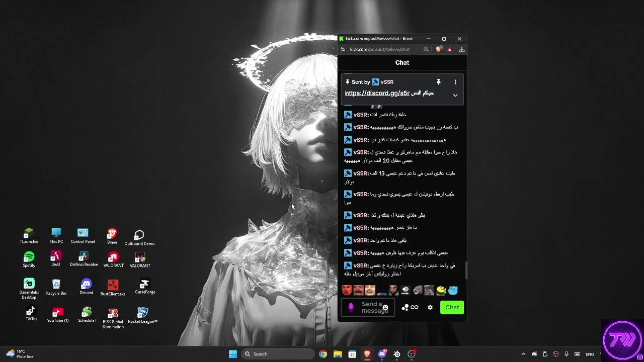Open SteelSeries app in the taskbar

pos(396,354)
